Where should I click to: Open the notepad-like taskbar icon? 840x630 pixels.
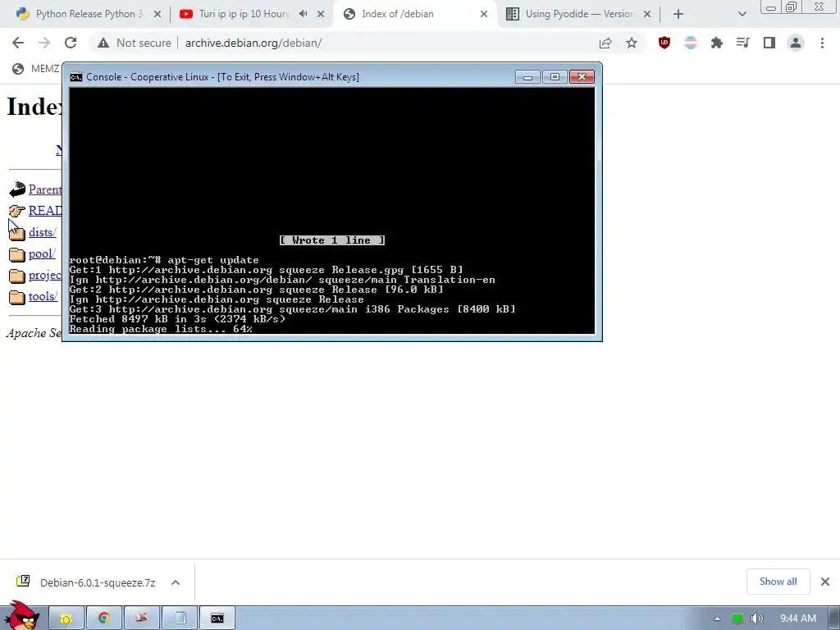tap(180, 619)
